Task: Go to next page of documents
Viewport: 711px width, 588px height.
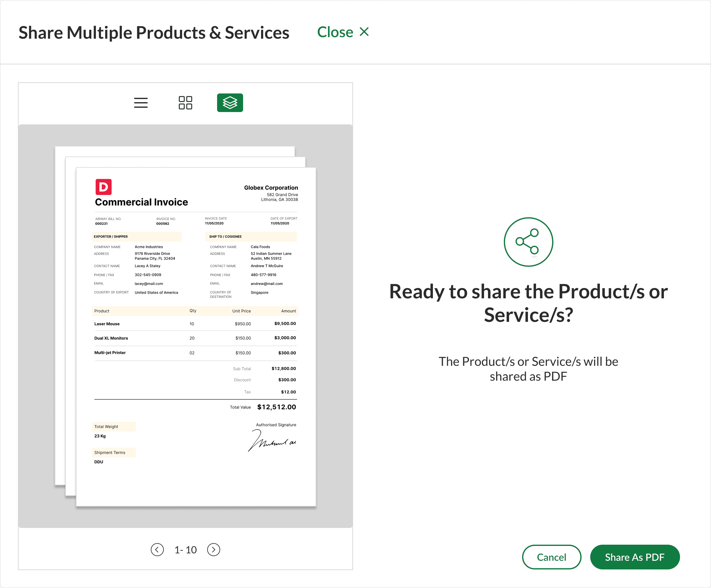Action: pos(214,549)
